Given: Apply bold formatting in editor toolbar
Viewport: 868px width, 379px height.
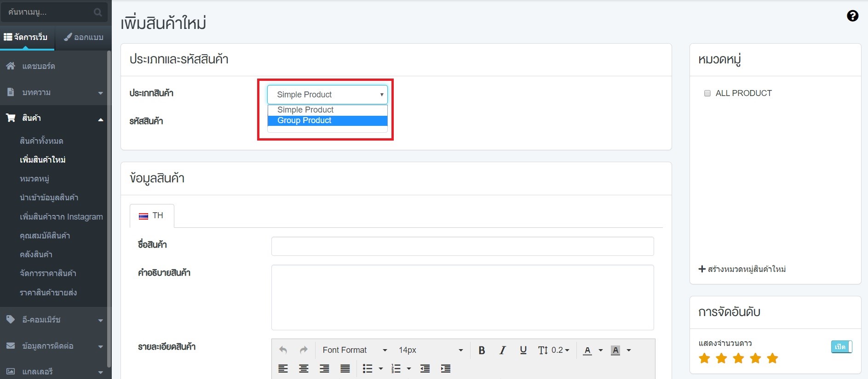Looking at the screenshot, I should (482, 351).
